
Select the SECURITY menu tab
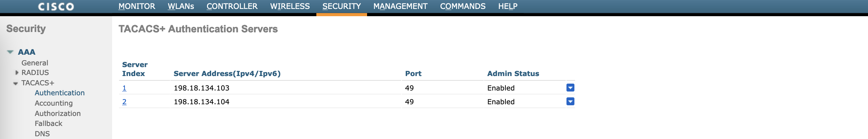pos(342,6)
